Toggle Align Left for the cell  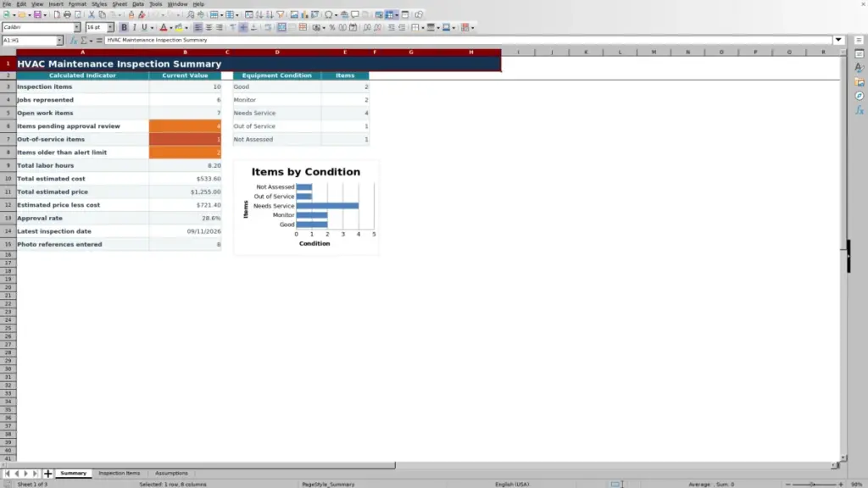click(x=198, y=28)
